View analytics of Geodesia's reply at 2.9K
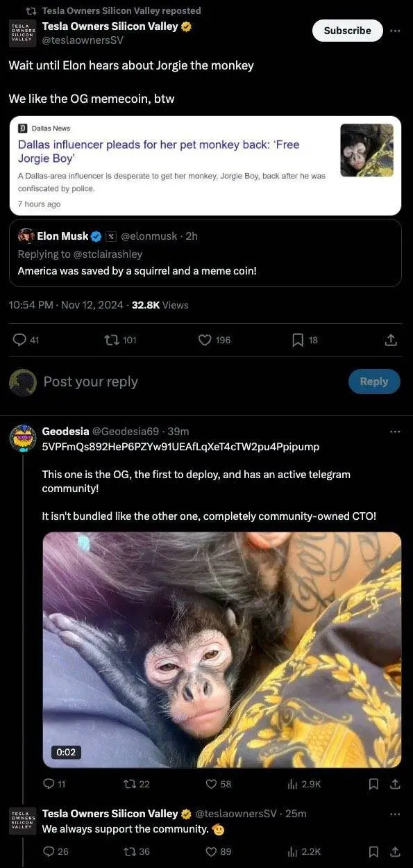The width and height of the screenshot is (413, 868). (x=304, y=784)
